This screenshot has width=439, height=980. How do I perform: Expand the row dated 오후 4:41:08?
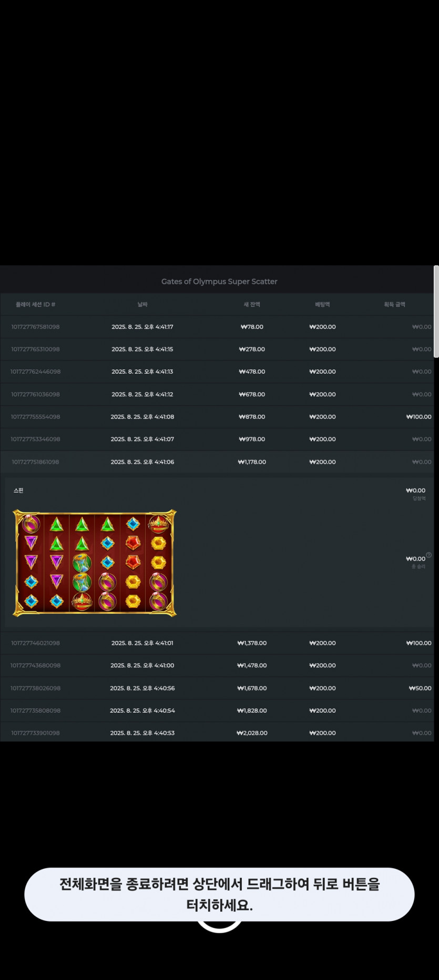[x=217, y=417]
